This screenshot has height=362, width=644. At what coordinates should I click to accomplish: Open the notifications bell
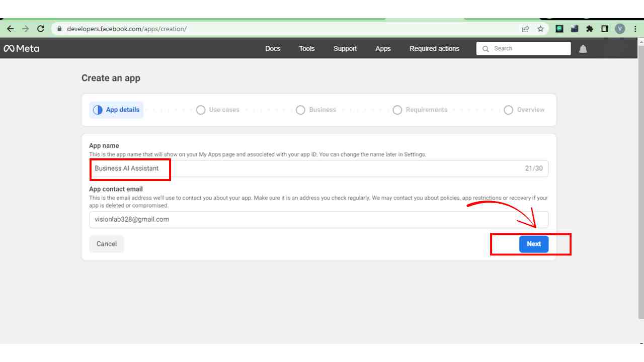tap(583, 49)
